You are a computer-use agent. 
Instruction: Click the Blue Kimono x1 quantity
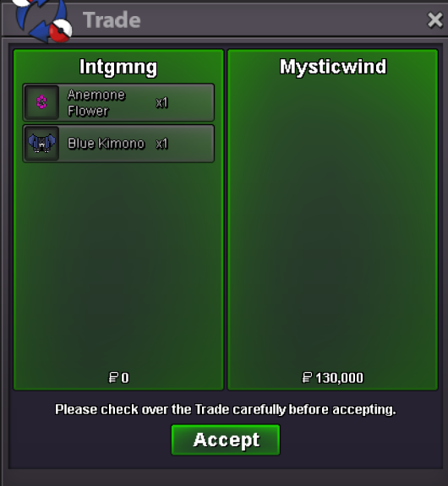(161, 144)
